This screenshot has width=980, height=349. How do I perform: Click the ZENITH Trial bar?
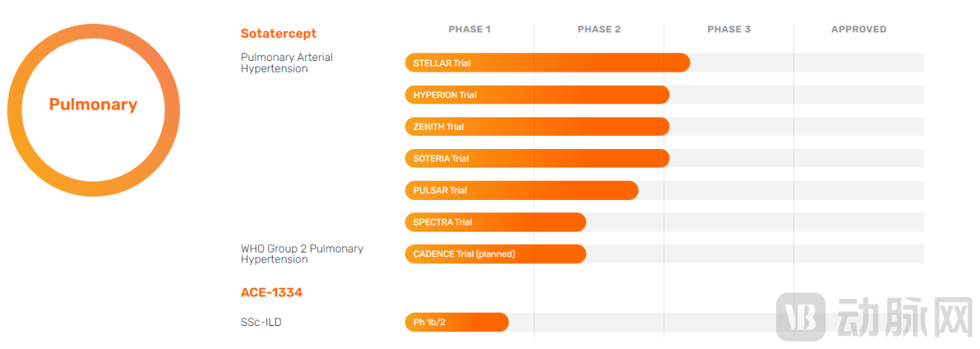click(537, 127)
